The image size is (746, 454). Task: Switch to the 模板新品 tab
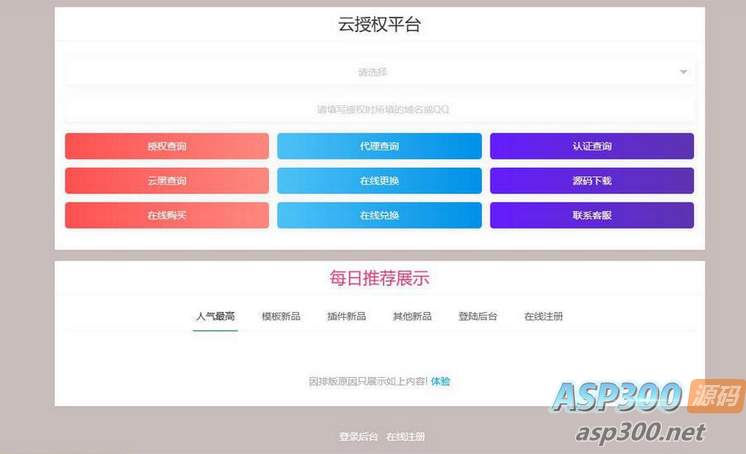point(281,316)
